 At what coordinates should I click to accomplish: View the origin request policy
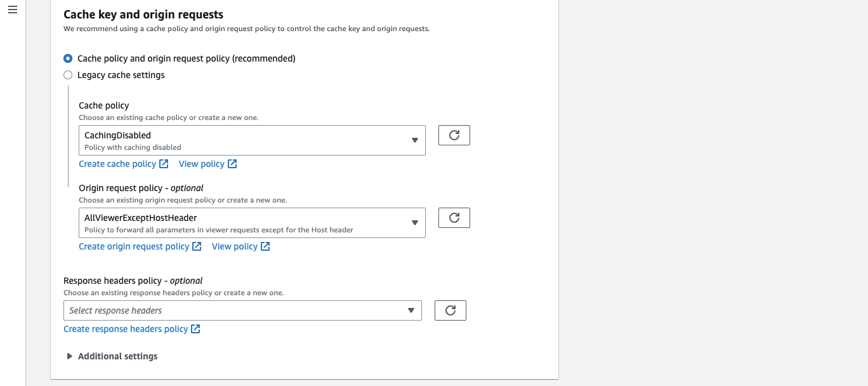coord(235,246)
